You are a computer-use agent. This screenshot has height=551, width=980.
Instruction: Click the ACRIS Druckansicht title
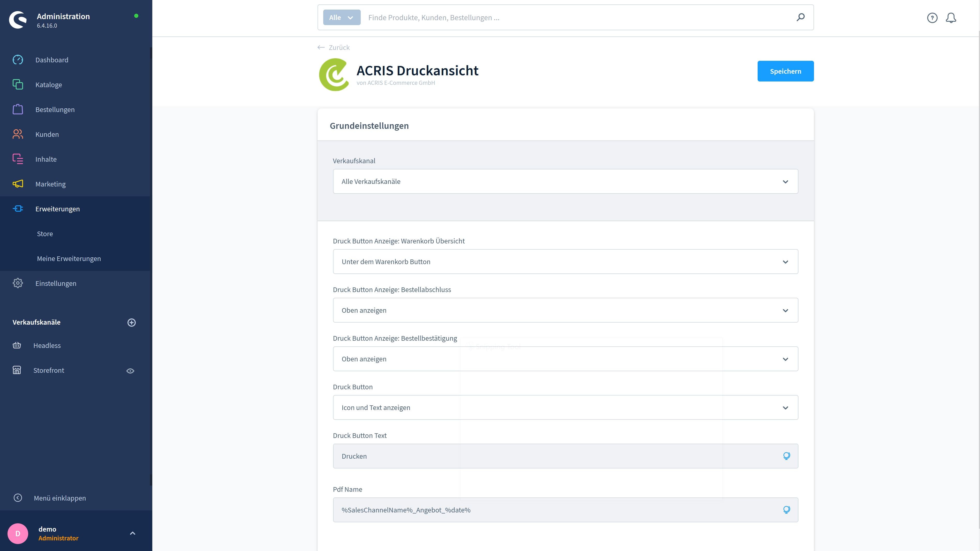click(x=417, y=70)
